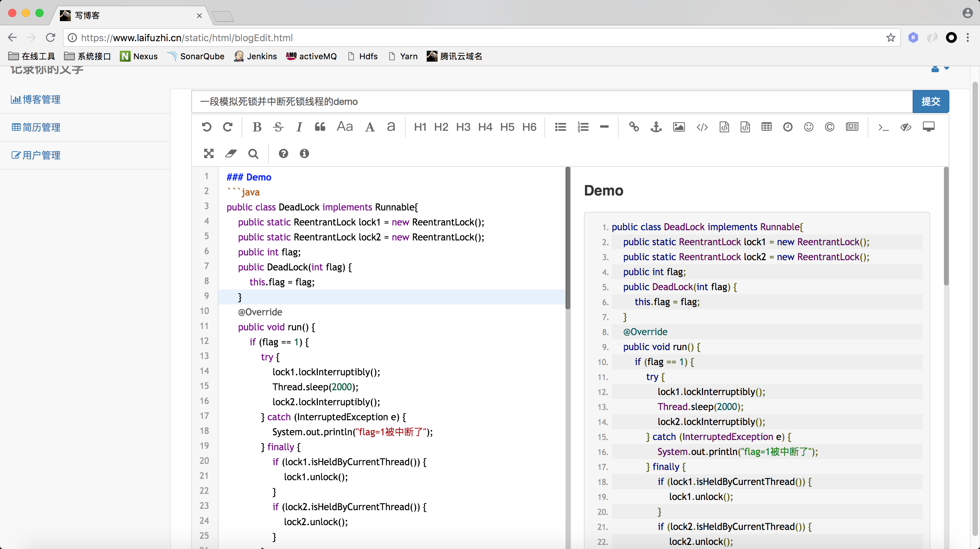Apply the H3 heading format
Screen dimensions: 980x549
pos(463,127)
